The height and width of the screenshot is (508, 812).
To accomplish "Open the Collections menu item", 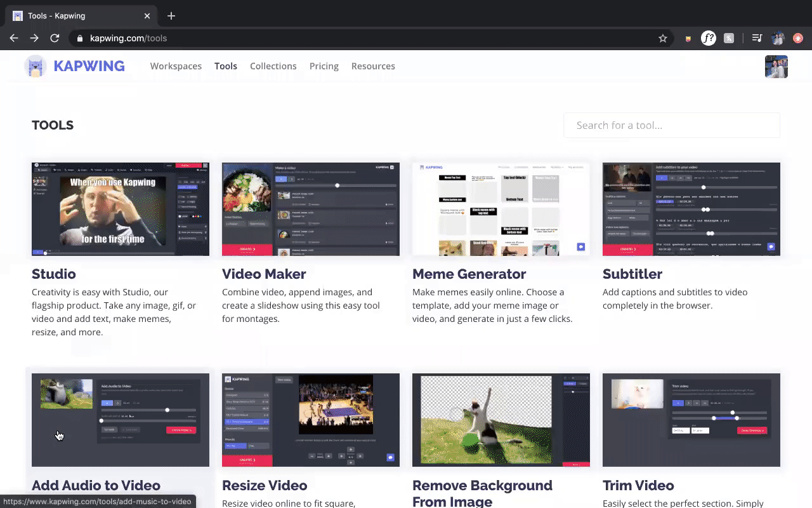I will 273,66.
